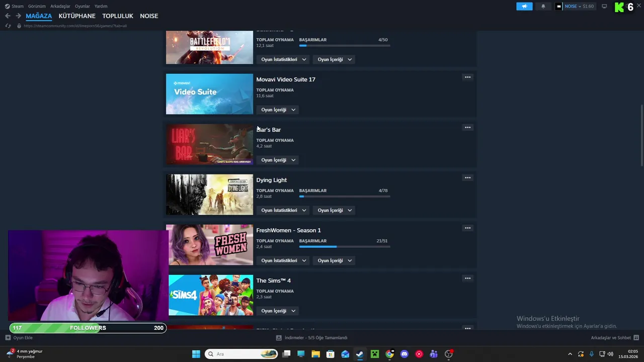Viewport: 644px width, 362px height.
Task: Open the Yardım menu
Action: coord(101,7)
